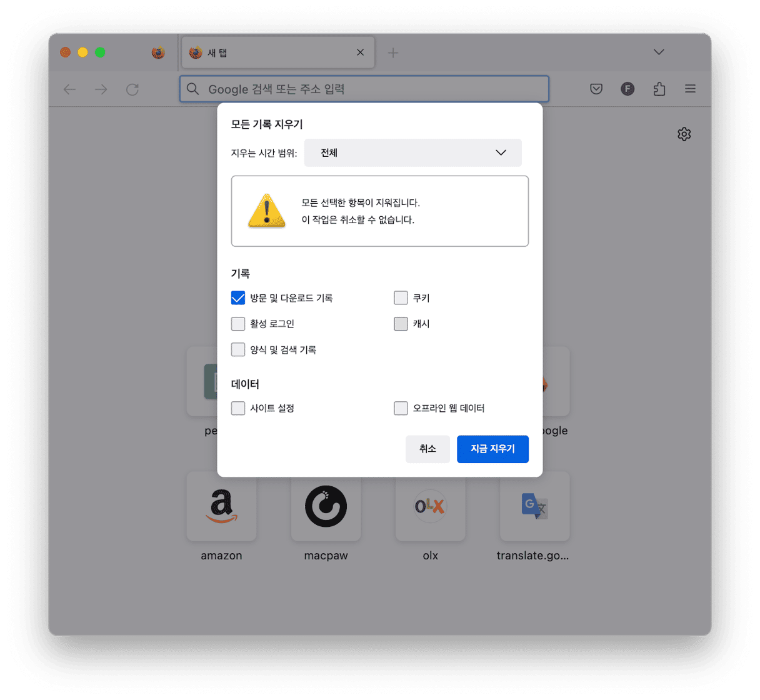Image resolution: width=760 pixels, height=700 pixels.
Task: Click the 지금 지우기 button
Action: click(x=492, y=449)
